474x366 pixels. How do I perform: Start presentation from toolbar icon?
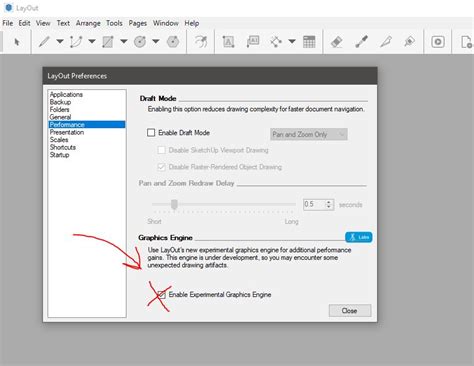(x=438, y=42)
